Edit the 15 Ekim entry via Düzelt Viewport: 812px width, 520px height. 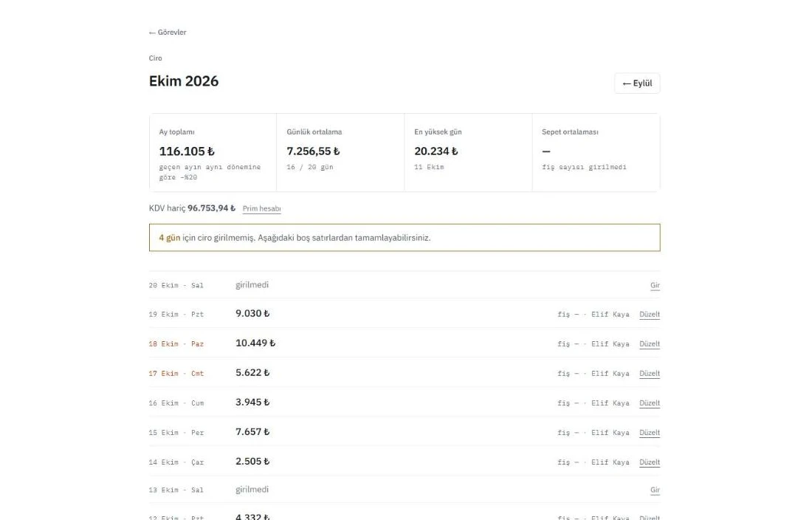coord(650,432)
